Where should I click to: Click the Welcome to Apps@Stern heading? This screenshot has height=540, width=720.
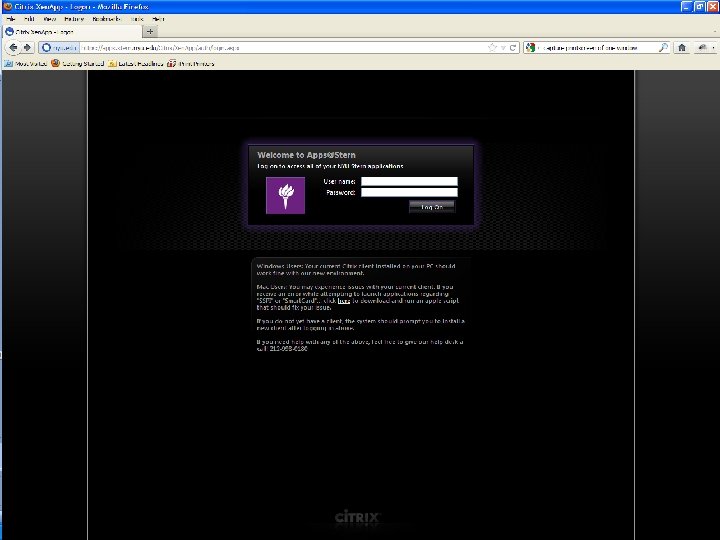tap(306, 155)
